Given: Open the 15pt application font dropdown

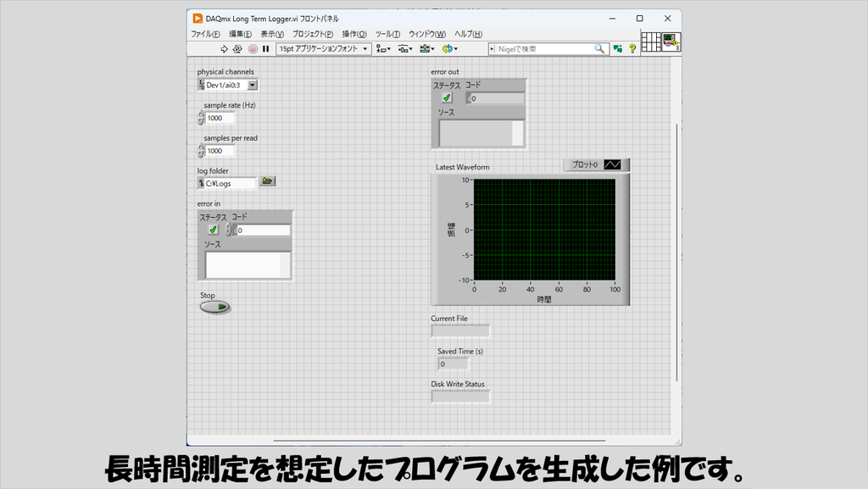Looking at the screenshot, I should coord(323,48).
